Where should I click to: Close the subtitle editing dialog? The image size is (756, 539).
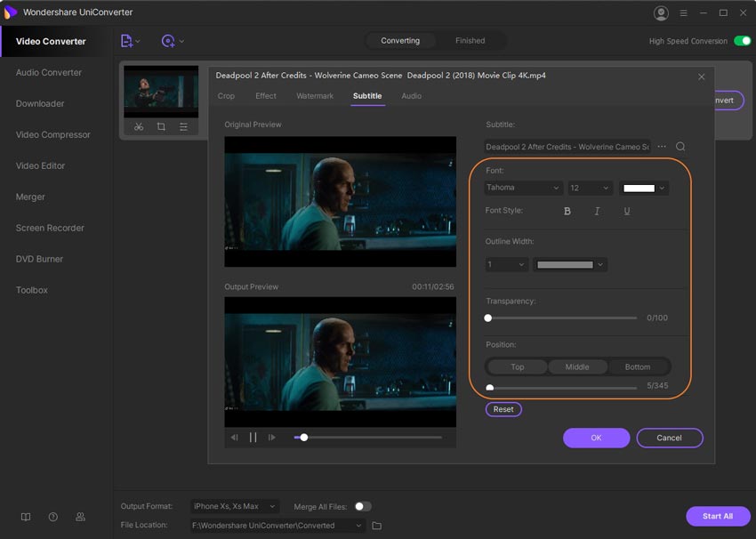click(x=702, y=76)
